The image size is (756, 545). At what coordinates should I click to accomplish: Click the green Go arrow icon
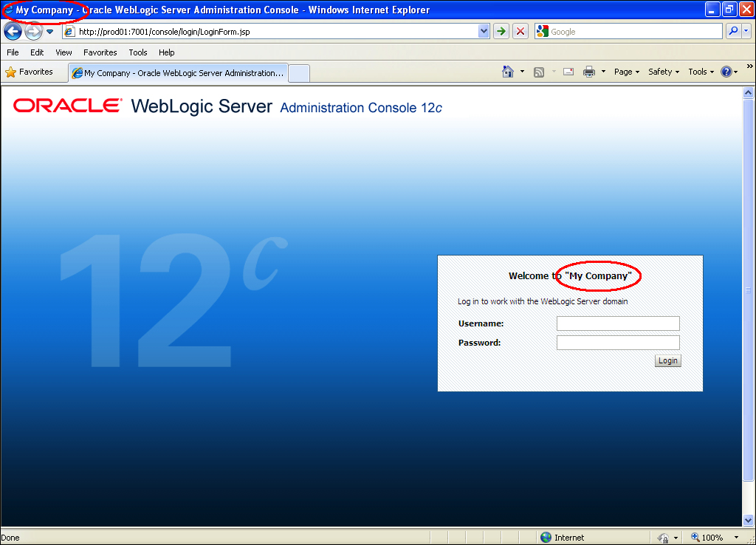[501, 32]
